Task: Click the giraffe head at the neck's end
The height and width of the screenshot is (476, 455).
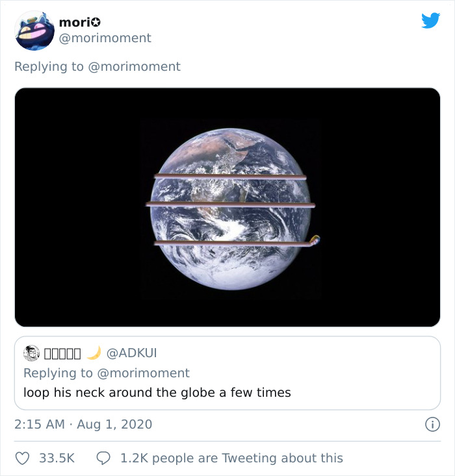Action: tap(315, 240)
